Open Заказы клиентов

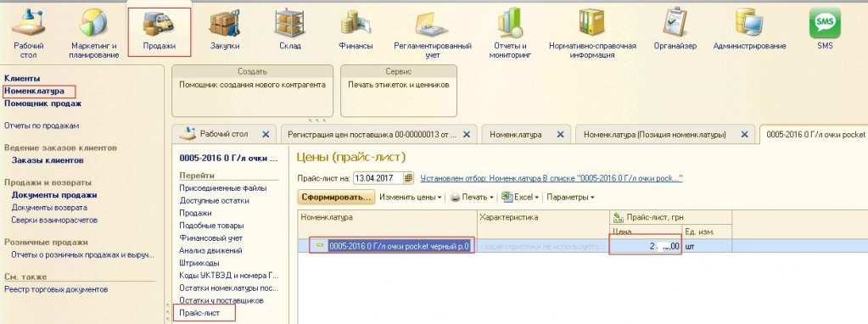48,160
